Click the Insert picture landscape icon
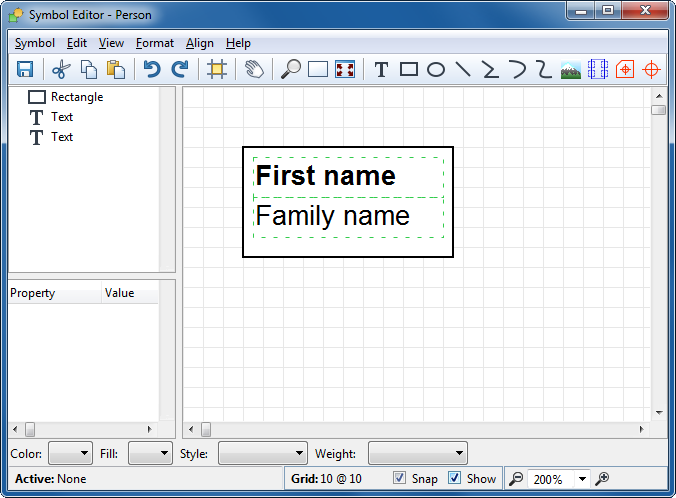 571,70
